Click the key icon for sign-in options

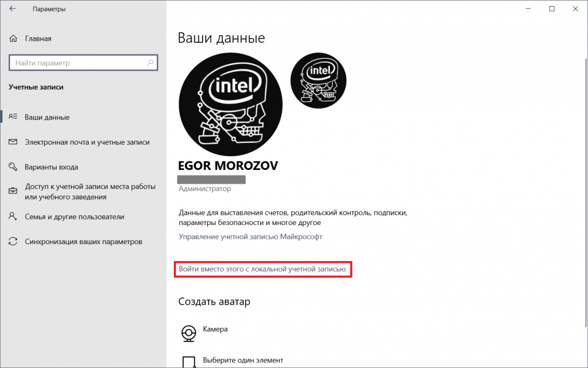click(x=13, y=167)
